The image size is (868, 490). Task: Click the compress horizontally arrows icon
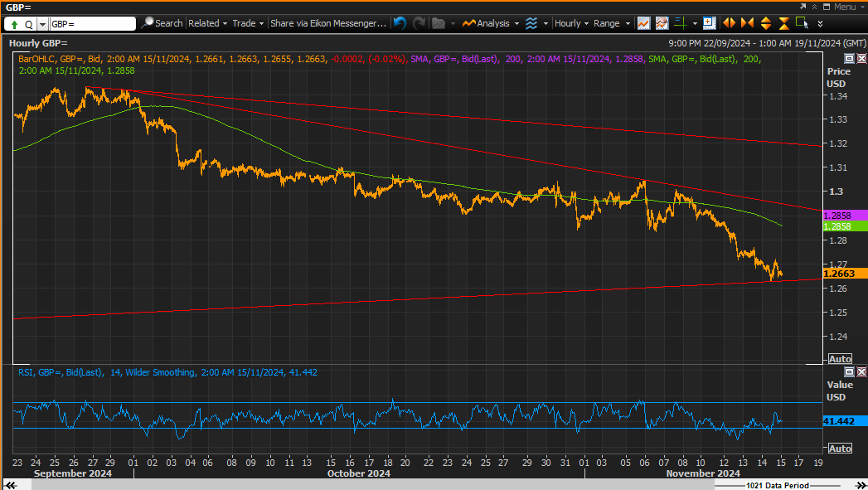747,23
